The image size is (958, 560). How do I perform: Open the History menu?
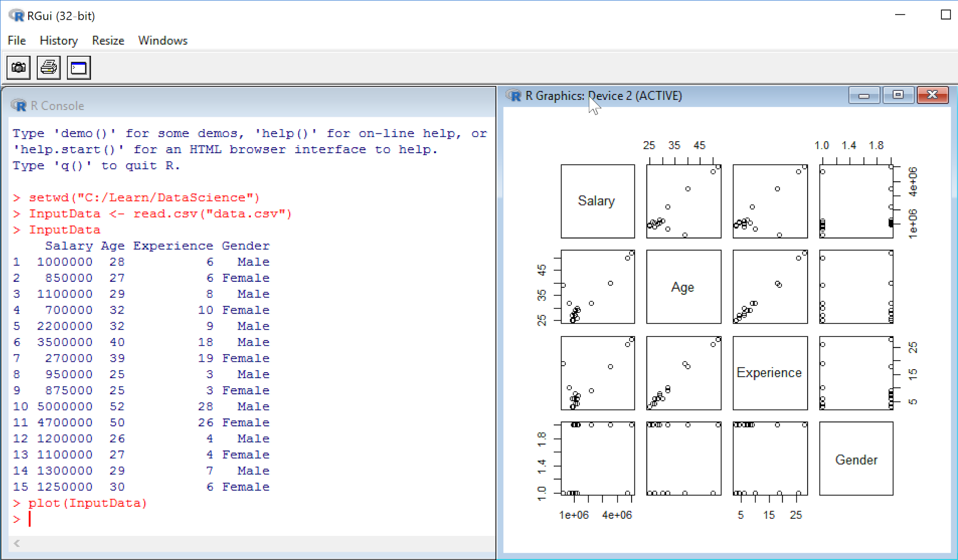click(59, 41)
